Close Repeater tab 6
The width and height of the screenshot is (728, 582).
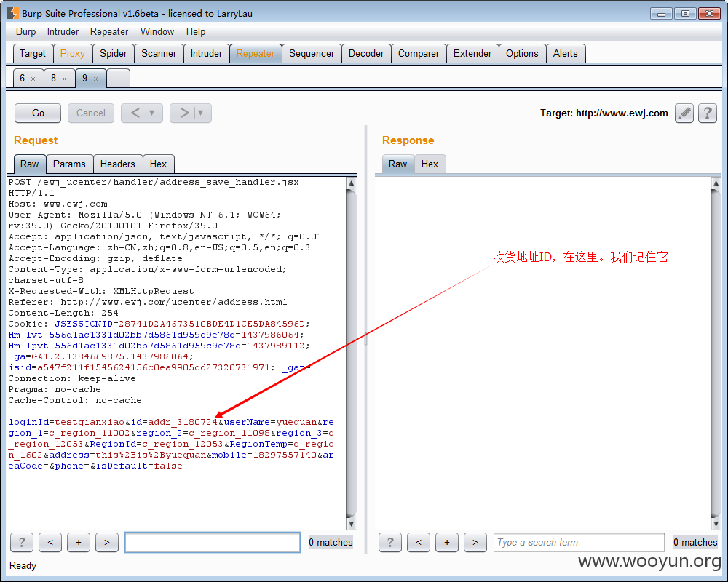(x=33, y=79)
